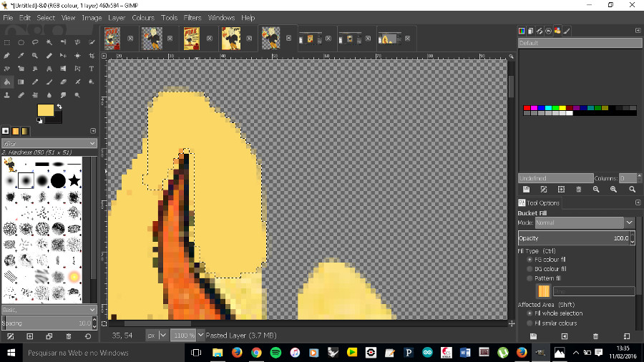The height and width of the screenshot is (362, 644).
Task: Select the Blend gradient tool
Action: [x=21, y=82]
